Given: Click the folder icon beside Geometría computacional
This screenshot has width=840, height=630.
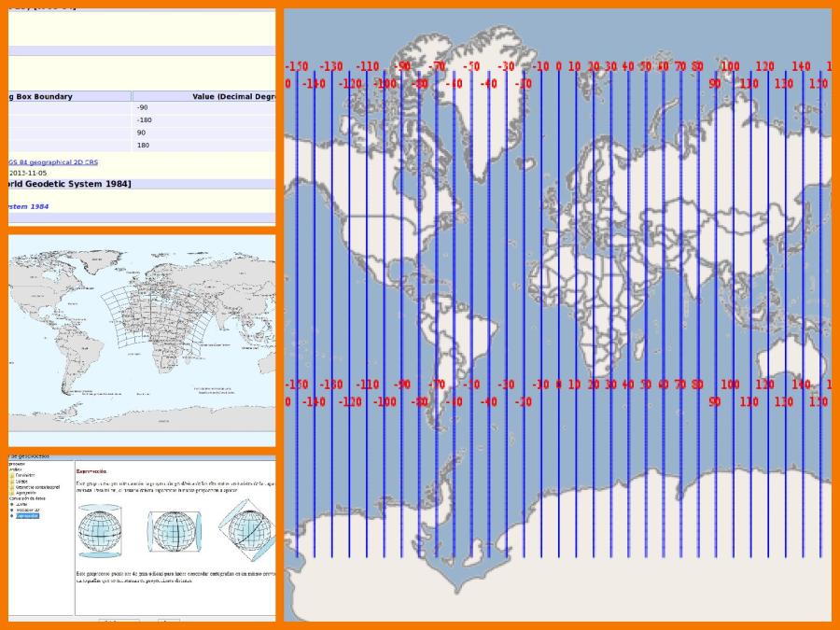Looking at the screenshot, I should coord(12,486).
